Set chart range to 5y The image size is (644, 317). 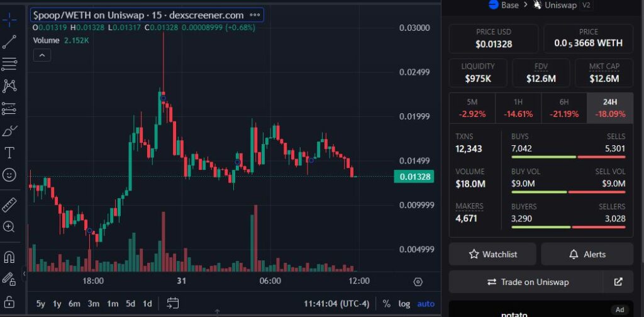(x=41, y=304)
